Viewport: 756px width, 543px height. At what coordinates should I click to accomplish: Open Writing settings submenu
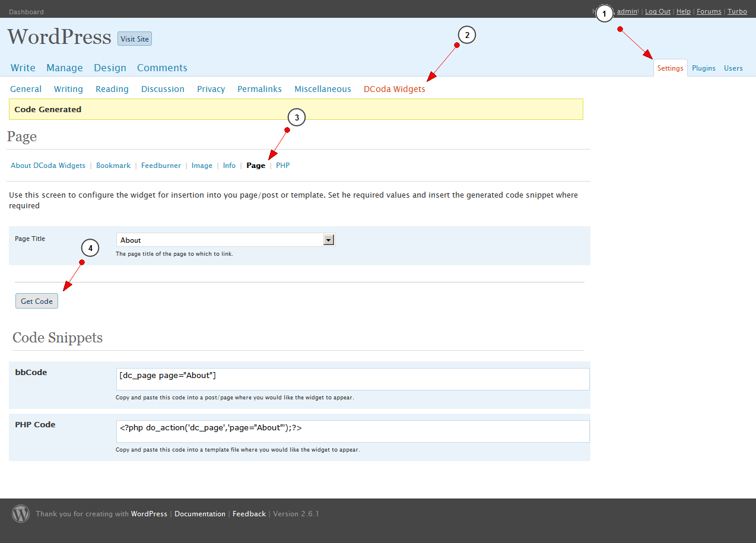click(68, 89)
